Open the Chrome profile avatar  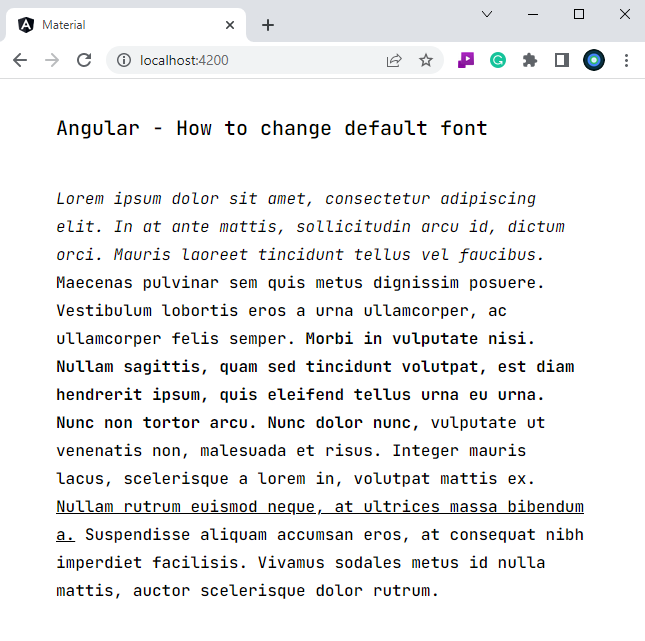coord(594,60)
